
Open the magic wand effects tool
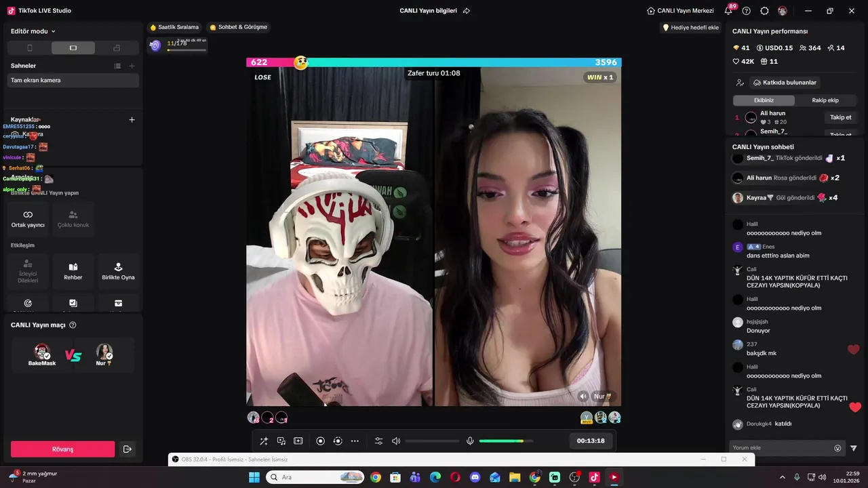click(x=264, y=441)
